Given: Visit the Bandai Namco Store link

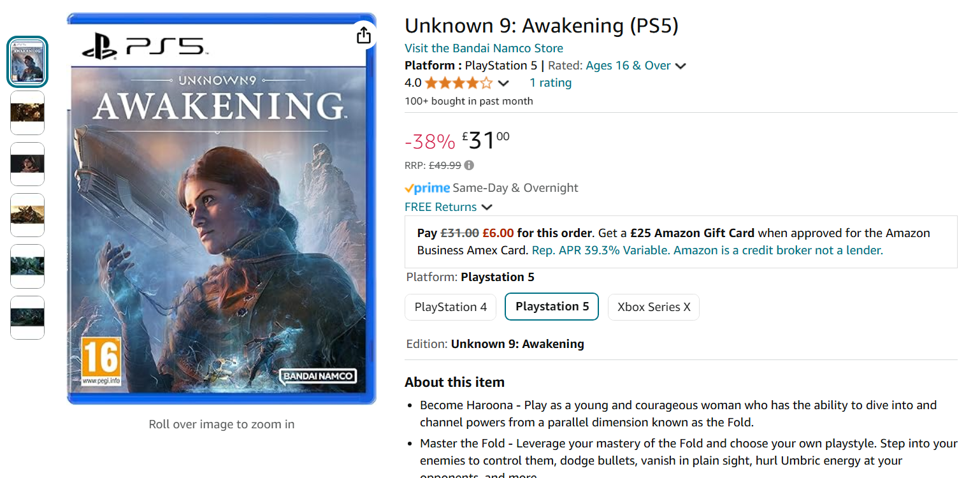Looking at the screenshot, I should (484, 48).
